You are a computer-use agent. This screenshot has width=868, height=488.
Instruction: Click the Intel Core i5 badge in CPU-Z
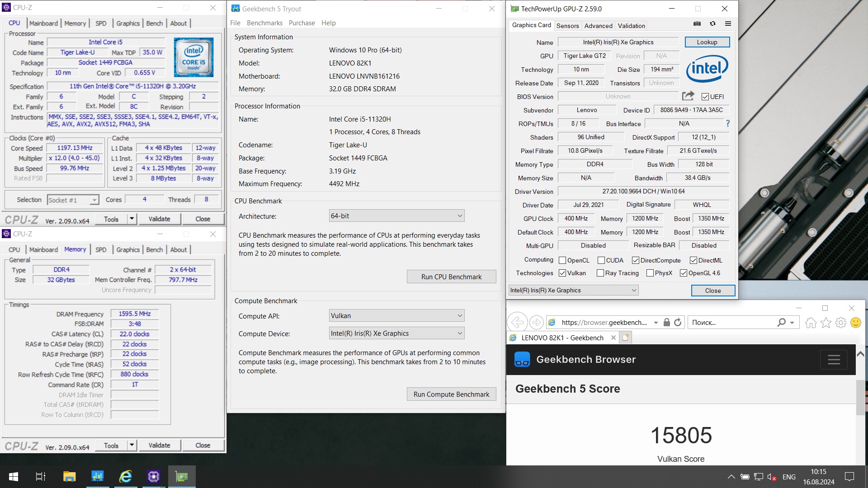coord(193,57)
